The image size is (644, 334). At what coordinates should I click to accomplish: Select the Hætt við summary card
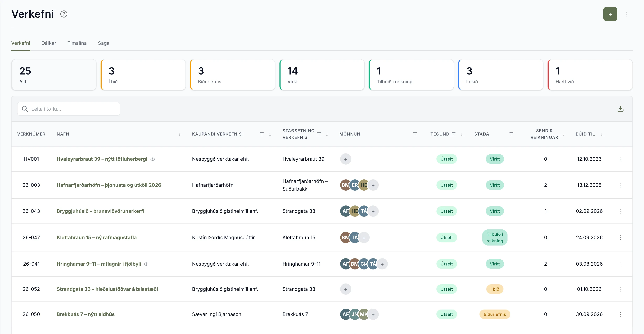(590, 75)
